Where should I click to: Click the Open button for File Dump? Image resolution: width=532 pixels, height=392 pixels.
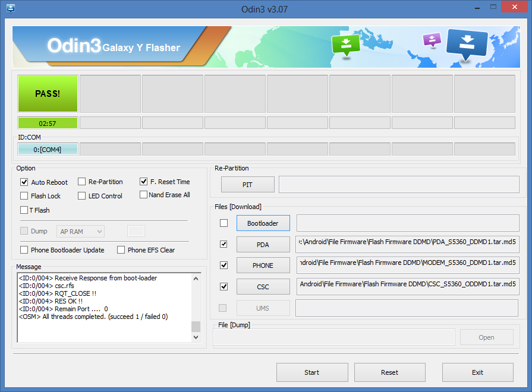487,337
